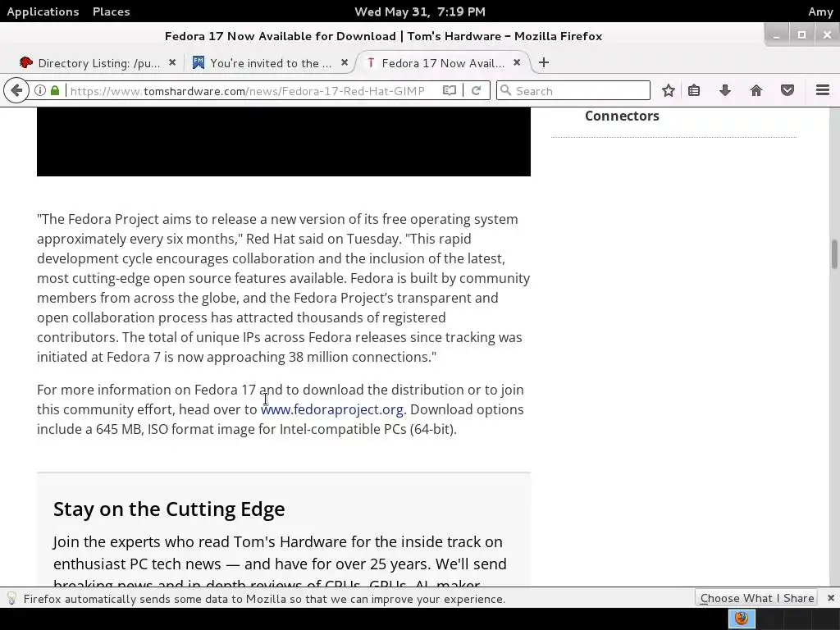Dismiss the Mozilla data notification bar
This screenshot has width=840, height=630.
pyautogui.click(x=830, y=598)
